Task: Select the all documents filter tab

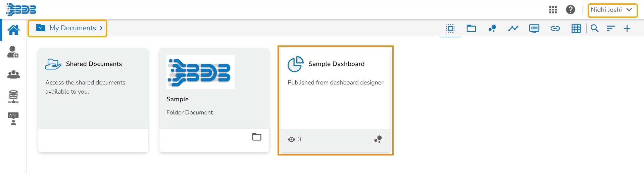Action: point(450,28)
